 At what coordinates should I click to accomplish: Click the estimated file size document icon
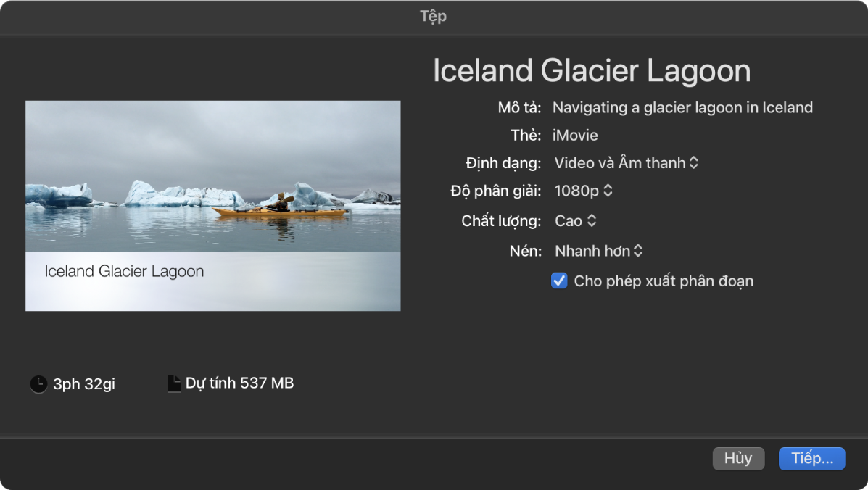click(x=174, y=383)
